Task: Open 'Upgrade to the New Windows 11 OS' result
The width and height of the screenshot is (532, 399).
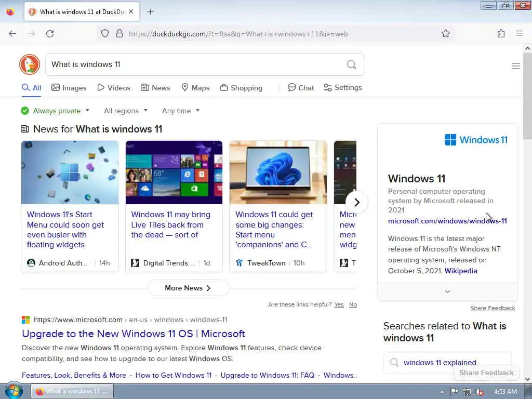Action: (134, 334)
